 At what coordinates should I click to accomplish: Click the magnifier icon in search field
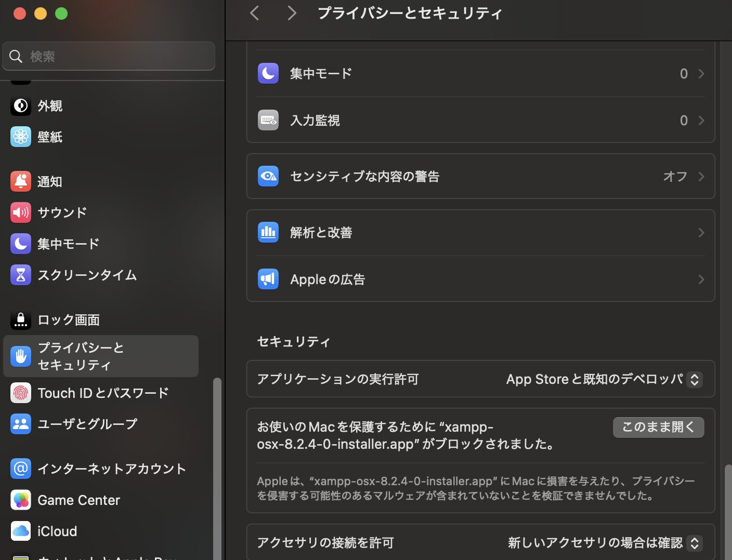pyautogui.click(x=16, y=56)
